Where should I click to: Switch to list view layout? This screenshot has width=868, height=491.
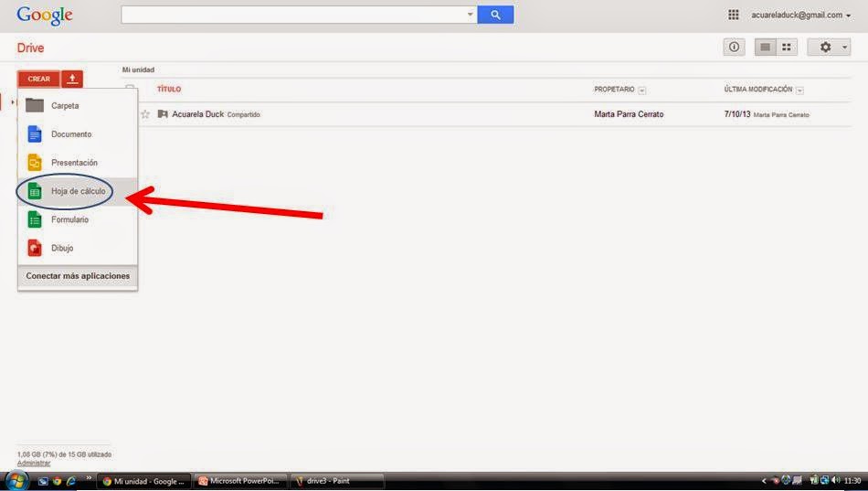(x=766, y=48)
